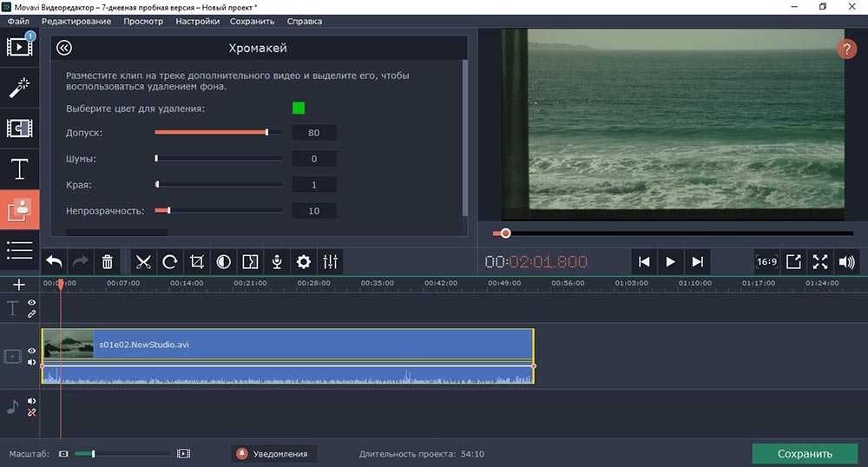
Task: Delete selected clip with trash icon
Action: pyautogui.click(x=107, y=261)
